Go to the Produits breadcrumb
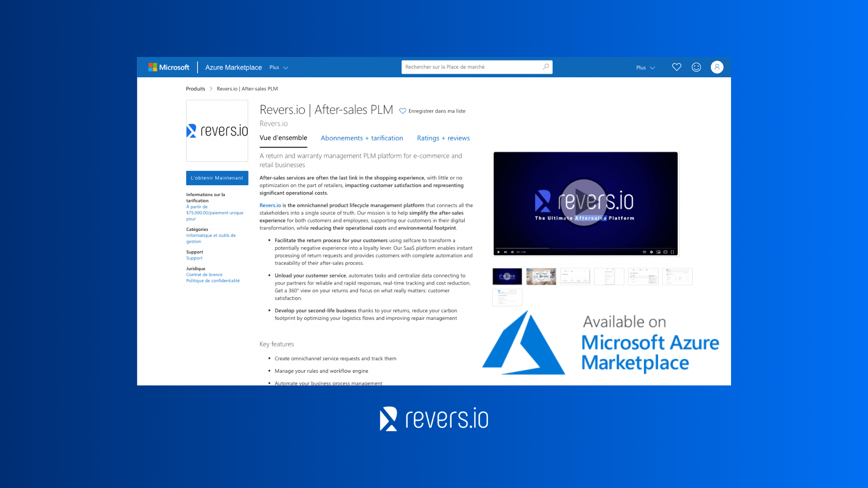 tap(195, 89)
